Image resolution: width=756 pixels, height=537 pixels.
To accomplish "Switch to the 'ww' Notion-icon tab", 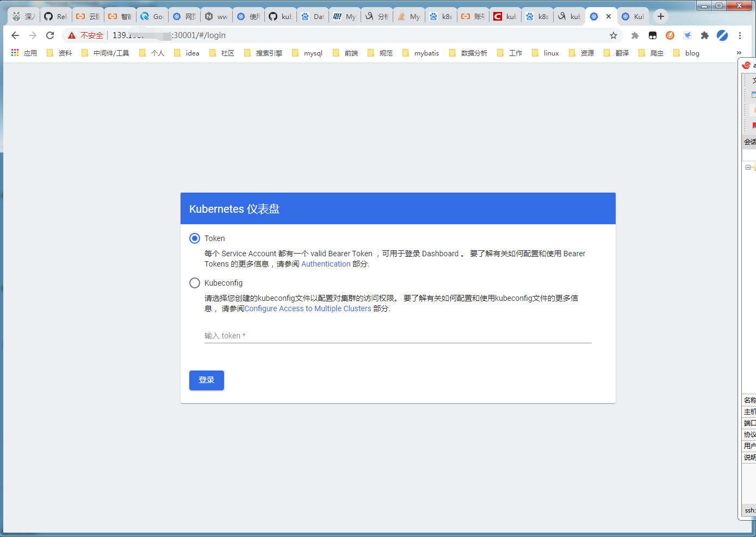I will 216,16.
